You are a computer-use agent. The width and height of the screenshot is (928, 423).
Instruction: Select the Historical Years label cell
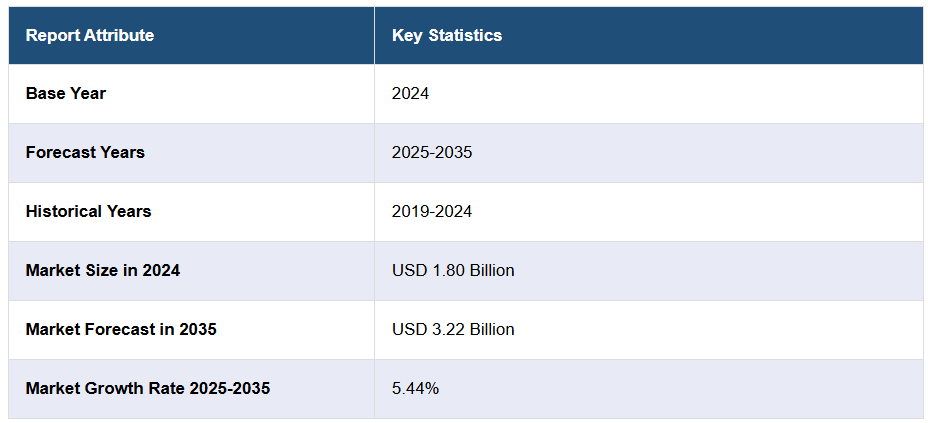click(x=89, y=212)
